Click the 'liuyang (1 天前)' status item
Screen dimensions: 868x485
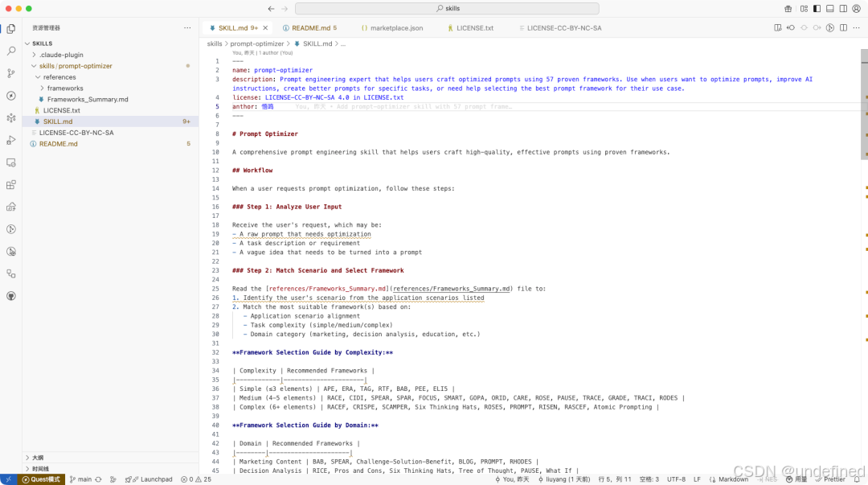click(x=564, y=479)
